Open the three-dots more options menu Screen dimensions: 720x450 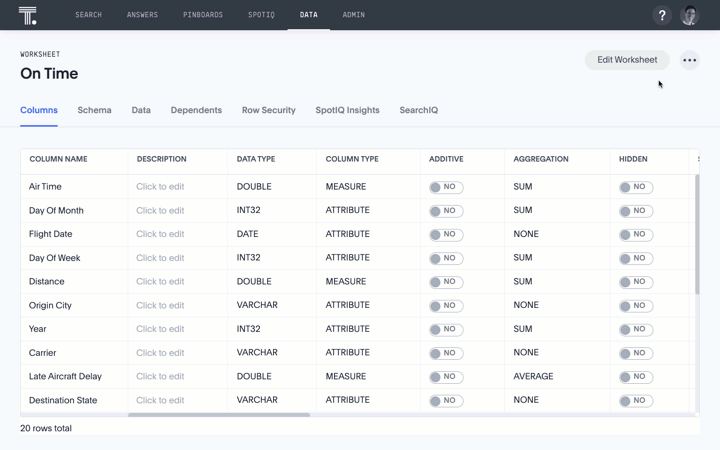[x=689, y=60]
